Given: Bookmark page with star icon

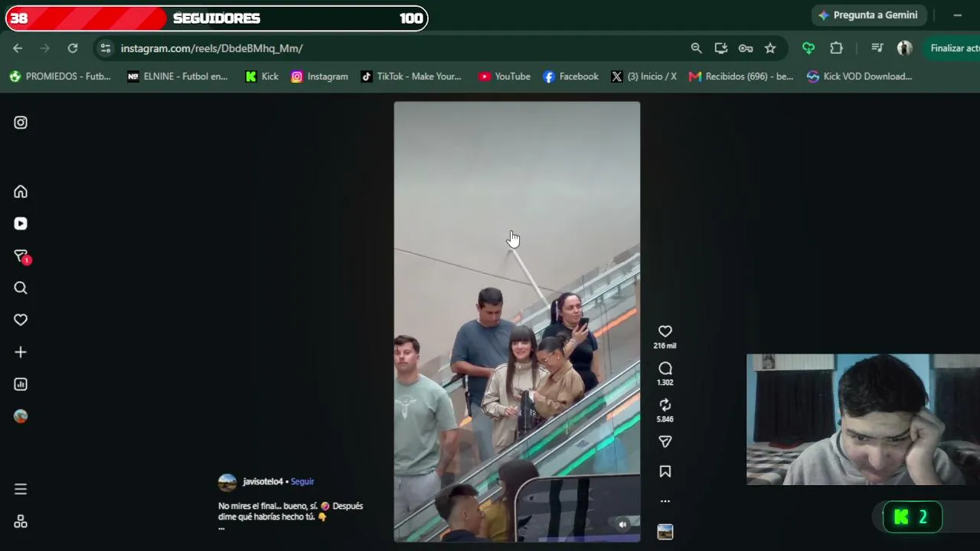Looking at the screenshot, I should (770, 48).
